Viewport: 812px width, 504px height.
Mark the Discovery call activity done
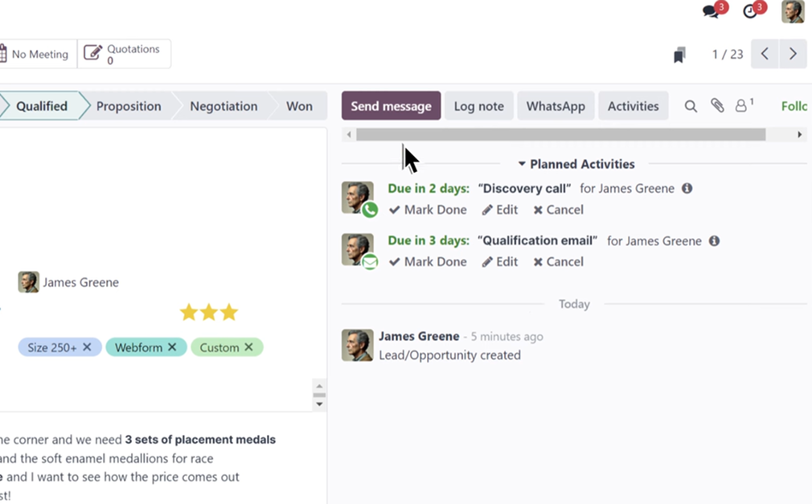click(x=427, y=209)
